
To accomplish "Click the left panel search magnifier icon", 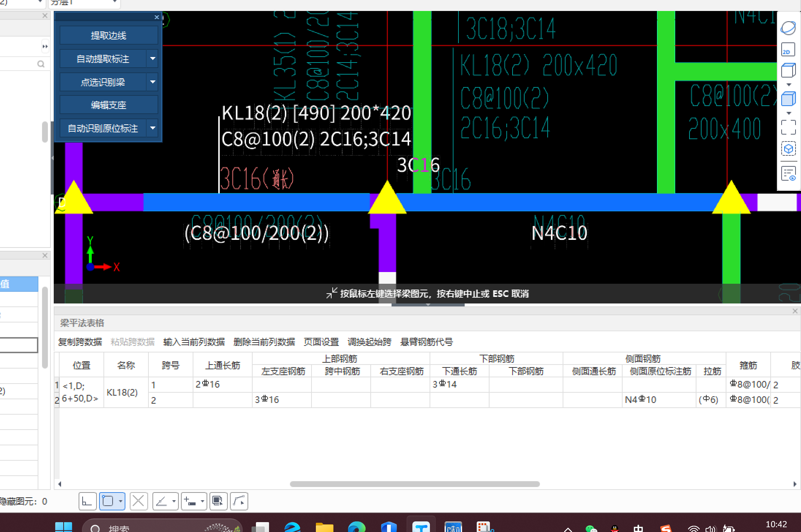I will (x=41, y=64).
